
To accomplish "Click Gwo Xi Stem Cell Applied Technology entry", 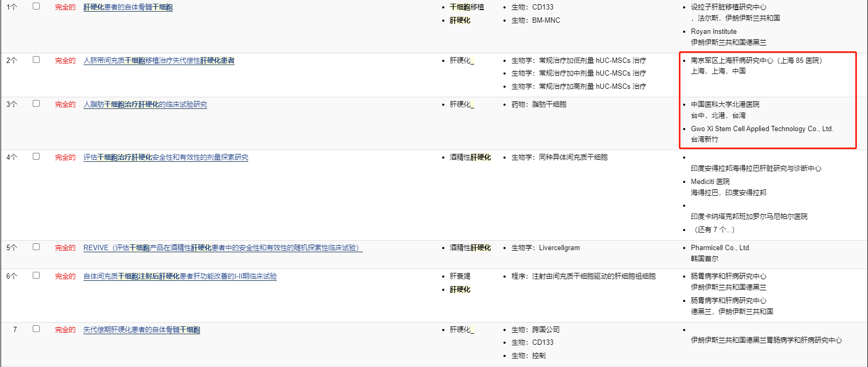I will coord(761,129).
